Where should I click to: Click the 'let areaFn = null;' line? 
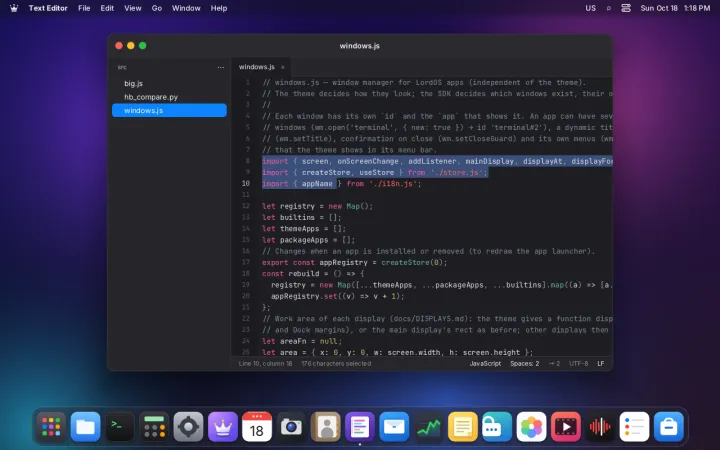302,341
